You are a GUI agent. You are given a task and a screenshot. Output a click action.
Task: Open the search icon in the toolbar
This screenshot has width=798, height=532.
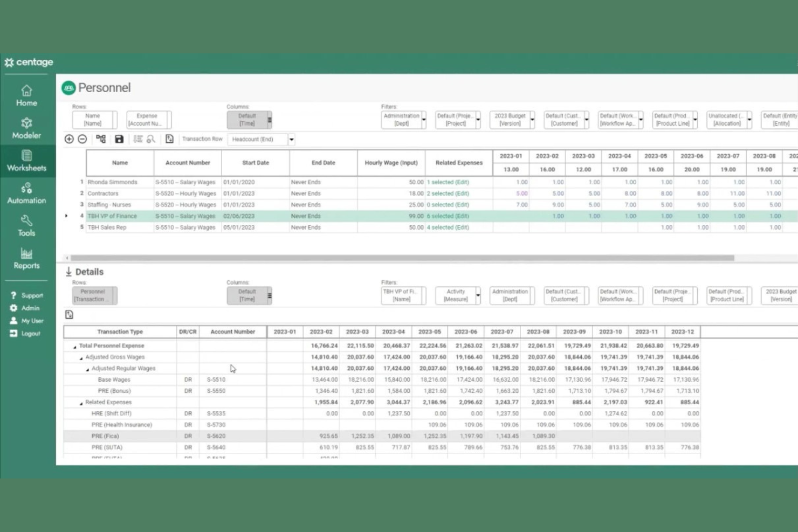pos(152,139)
